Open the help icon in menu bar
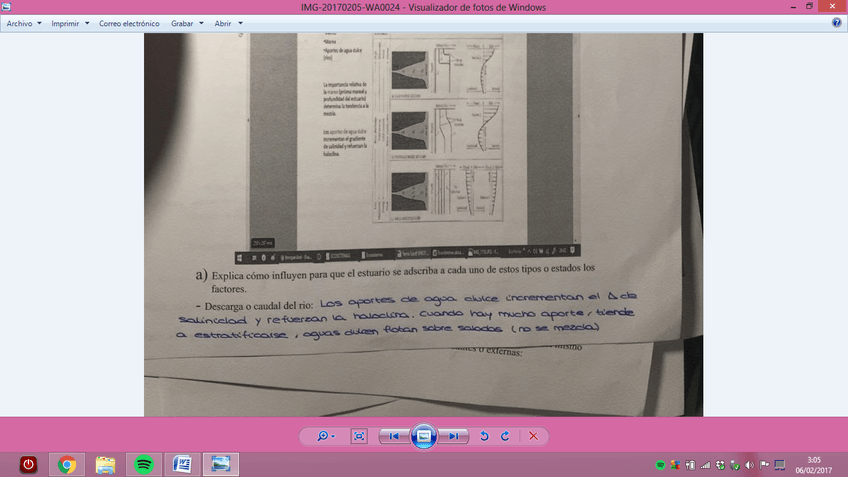This screenshot has height=477, width=848. pos(836,23)
